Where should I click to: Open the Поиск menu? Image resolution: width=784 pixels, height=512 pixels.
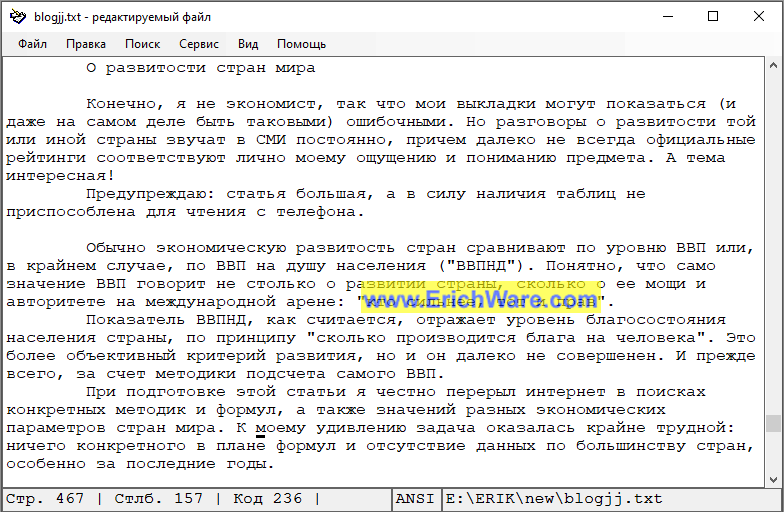pos(142,44)
